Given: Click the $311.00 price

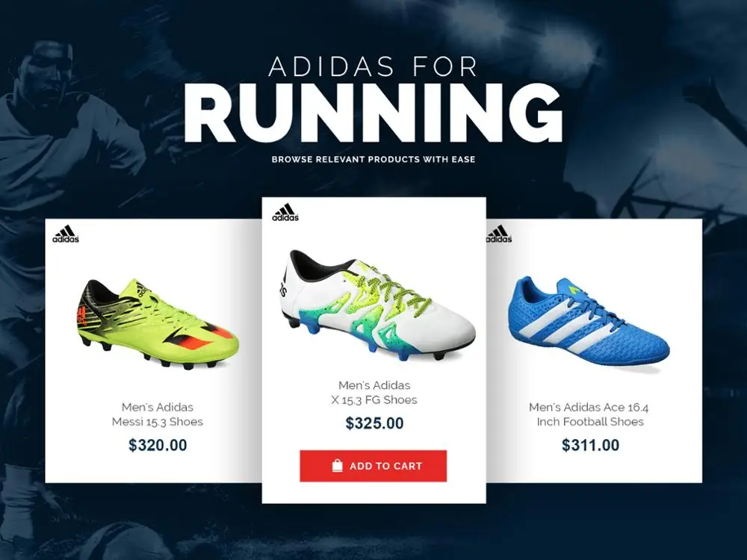Looking at the screenshot, I should point(590,445).
